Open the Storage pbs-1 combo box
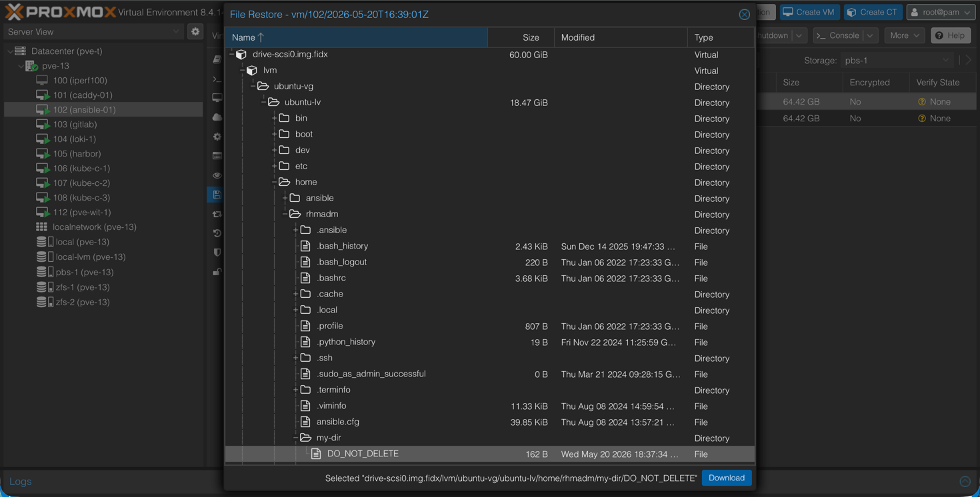 click(x=897, y=61)
